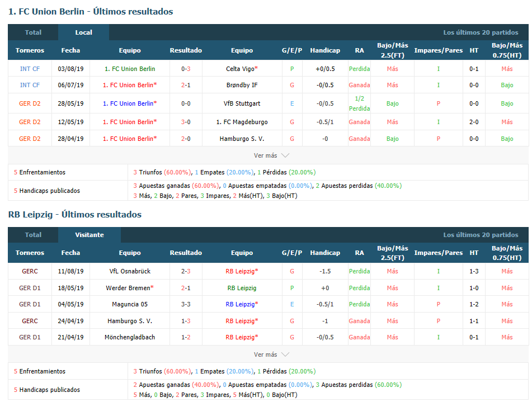This screenshot has width=532, height=402.
Task: Click blue 1. FC Union Berlin in 28/05/19 row
Action: pyautogui.click(x=128, y=103)
